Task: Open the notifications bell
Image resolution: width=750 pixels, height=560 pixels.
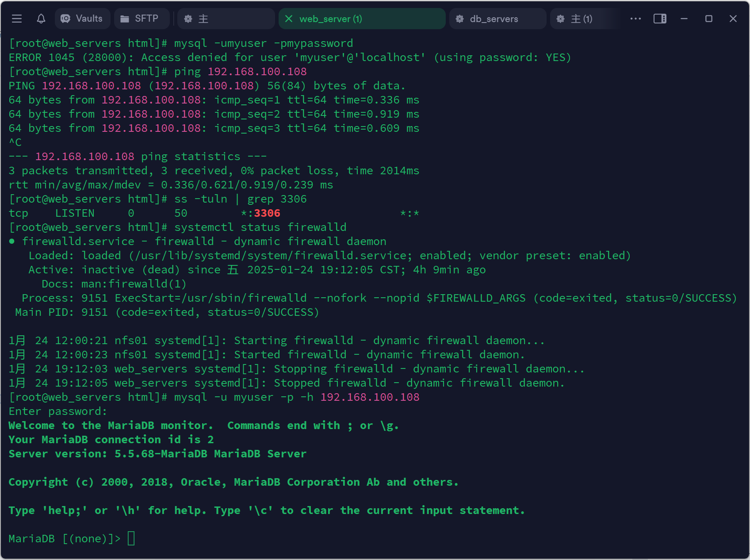Action: (x=41, y=19)
